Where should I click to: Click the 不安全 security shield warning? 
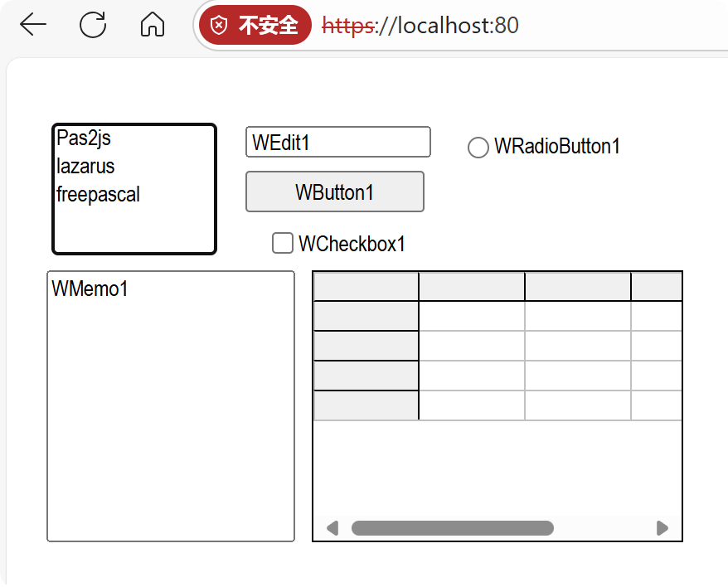coord(255,25)
